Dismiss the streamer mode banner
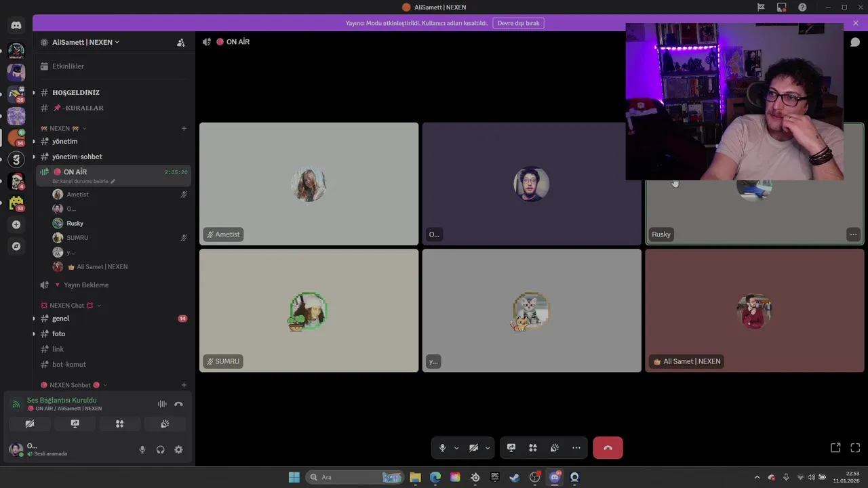Image resolution: width=868 pixels, height=488 pixels. (x=856, y=23)
